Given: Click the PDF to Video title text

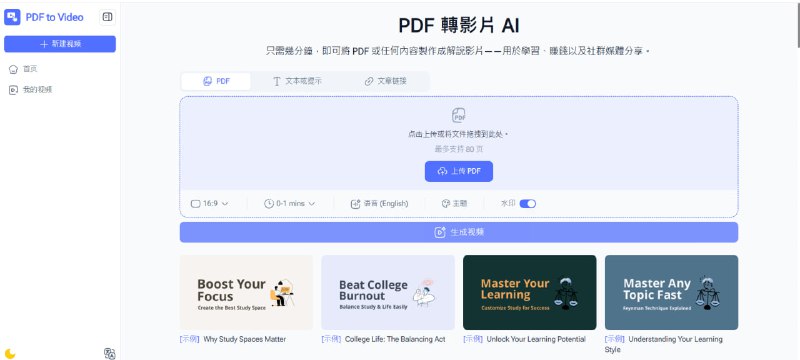Looking at the screenshot, I should coord(55,17).
